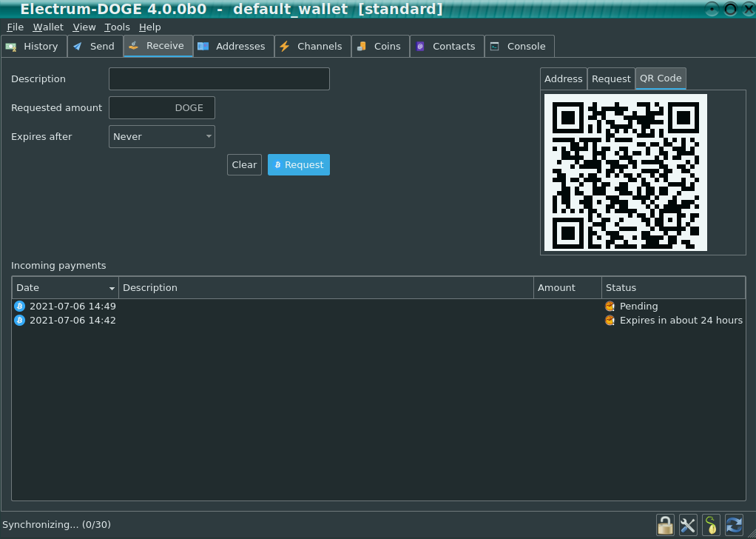756x539 pixels.
Task: Click the Description column header
Action: click(x=326, y=287)
